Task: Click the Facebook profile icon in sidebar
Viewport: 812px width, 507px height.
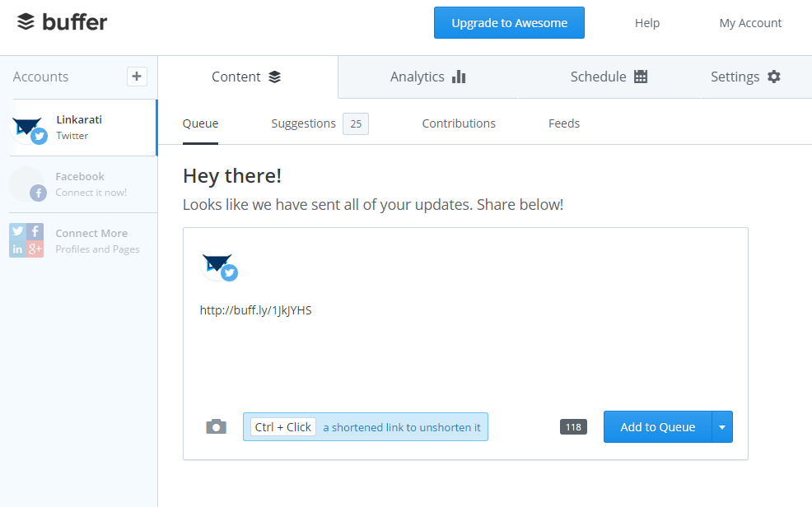Action: (27, 184)
